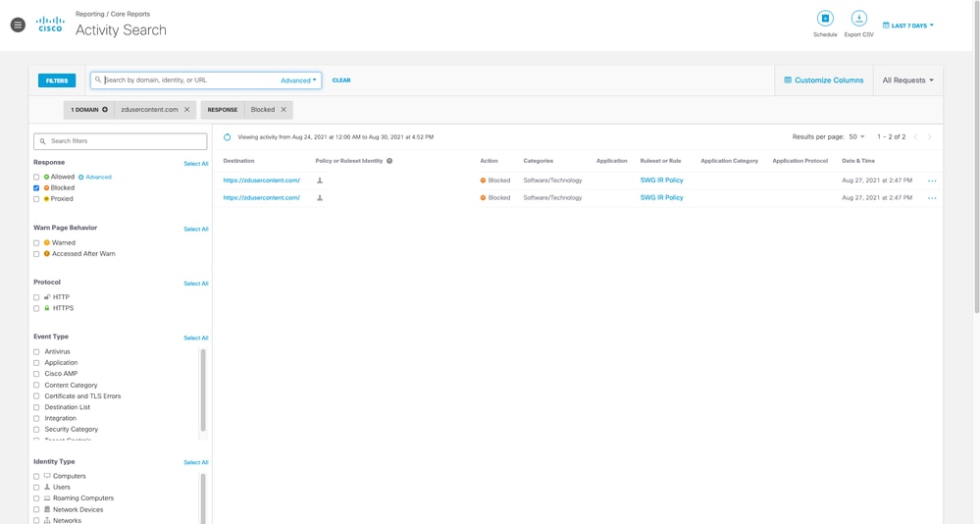Check the Security Category checkbox
Screen dimensions: 980x524
coord(36,430)
